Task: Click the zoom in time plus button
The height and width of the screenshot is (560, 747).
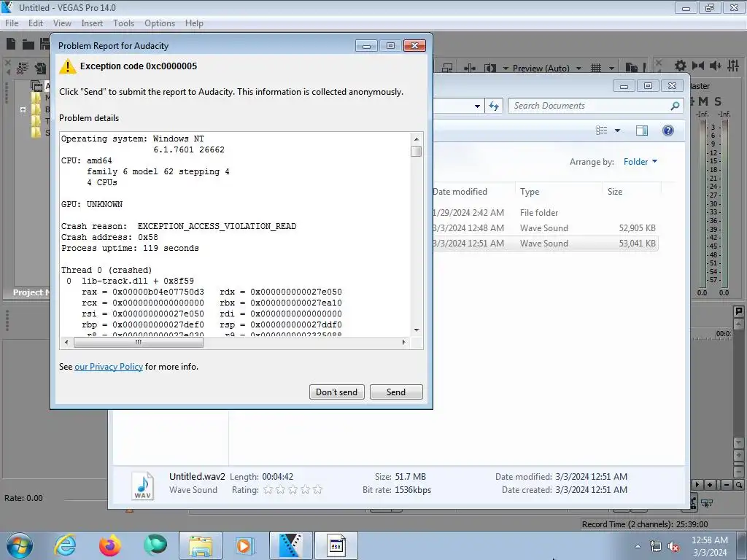Action: (711, 485)
